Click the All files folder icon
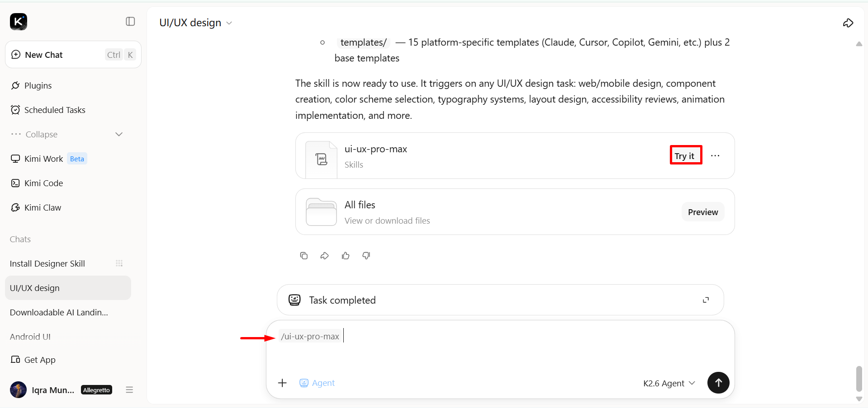Viewport: 868px width, 408px height. coord(321,212)
